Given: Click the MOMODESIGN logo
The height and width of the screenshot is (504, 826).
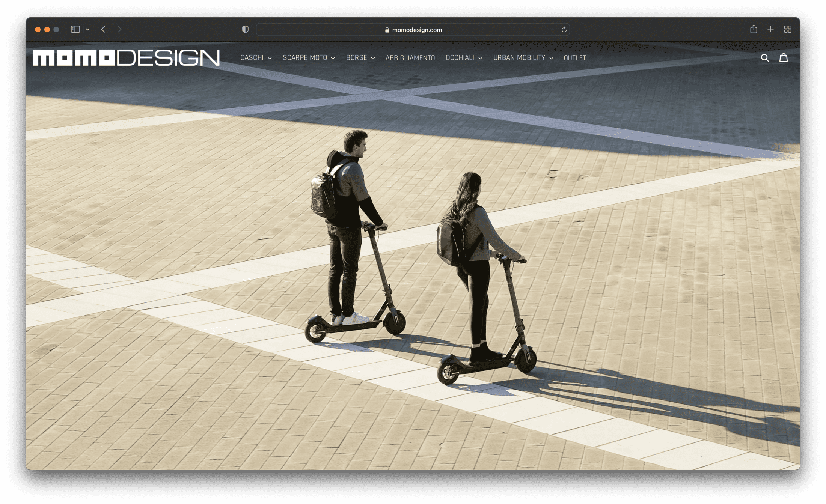Looking at the screenshot, I should coord(126,57).
